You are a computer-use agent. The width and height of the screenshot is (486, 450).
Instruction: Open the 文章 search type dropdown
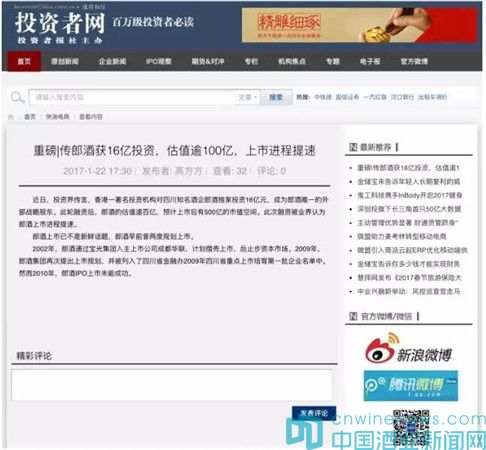tap(247, 97)
